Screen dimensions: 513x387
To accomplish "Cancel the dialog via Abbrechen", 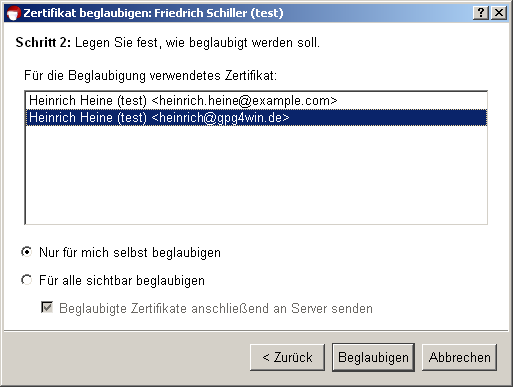I will pyautogui.click(x=459, y=357).
